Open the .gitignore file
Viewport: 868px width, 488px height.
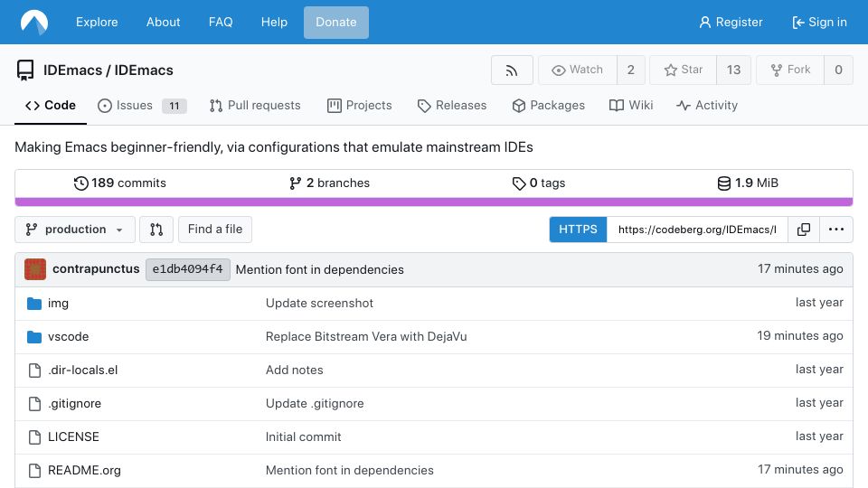coord(75,404)
